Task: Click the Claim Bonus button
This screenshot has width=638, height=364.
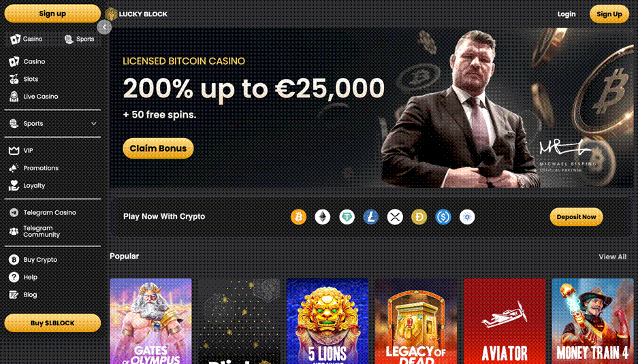Action: tap(158, 148)
